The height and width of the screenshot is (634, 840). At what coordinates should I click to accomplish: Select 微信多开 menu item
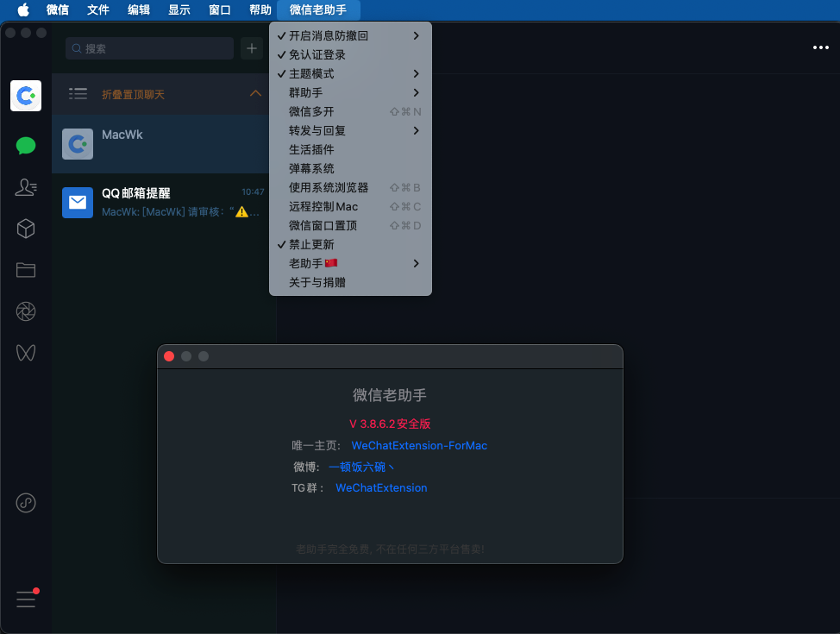point(350,111)
